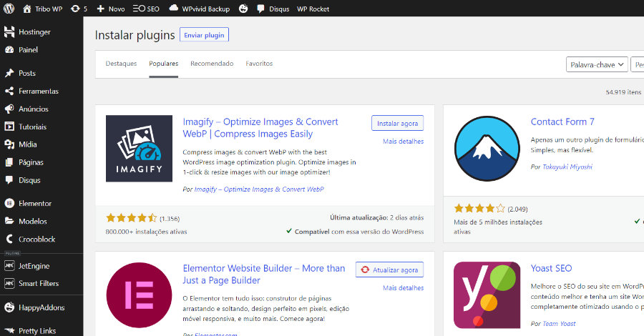Click the Elementor sidebar icon
Image resolution: width=644 pixels, height=336 pixels.
click(x=9, y=203)
